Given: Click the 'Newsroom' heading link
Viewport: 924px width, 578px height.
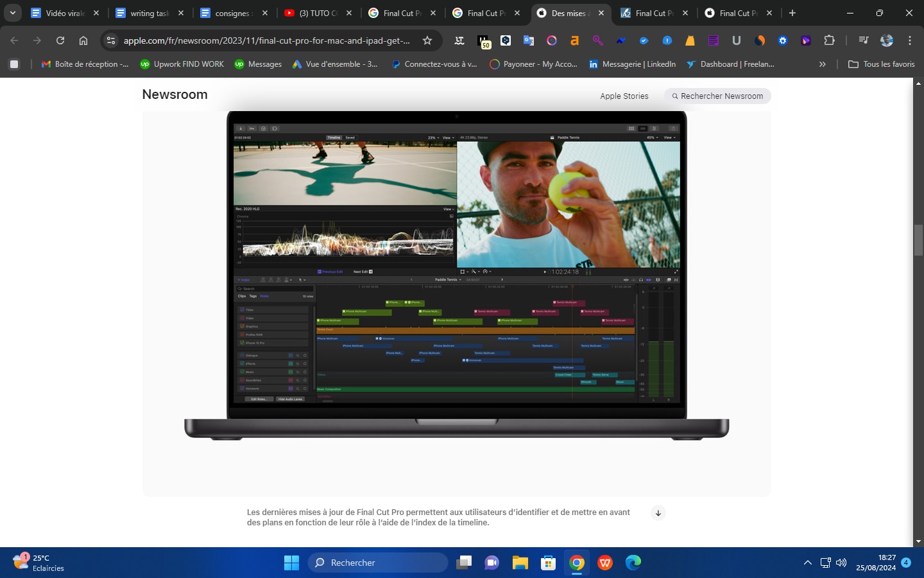Looking at the screenshot, I should 175,94.
